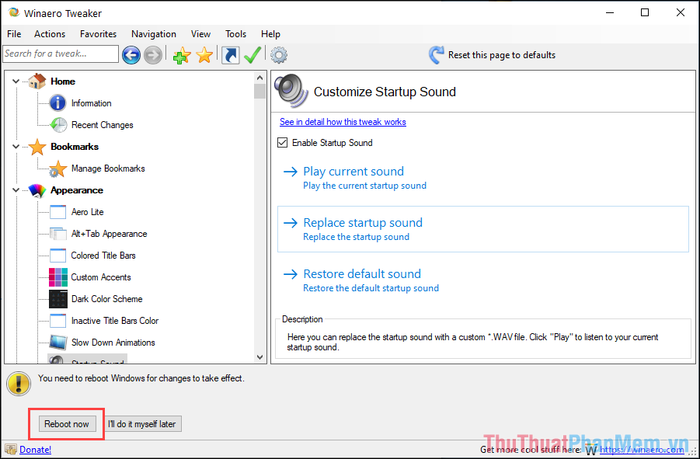Click the Information blue 'i' icon

point(58,103)
